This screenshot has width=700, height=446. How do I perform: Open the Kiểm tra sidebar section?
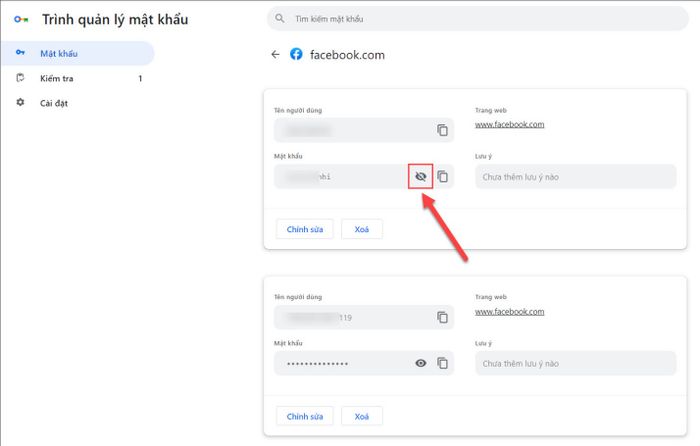(x=77, y=78)
